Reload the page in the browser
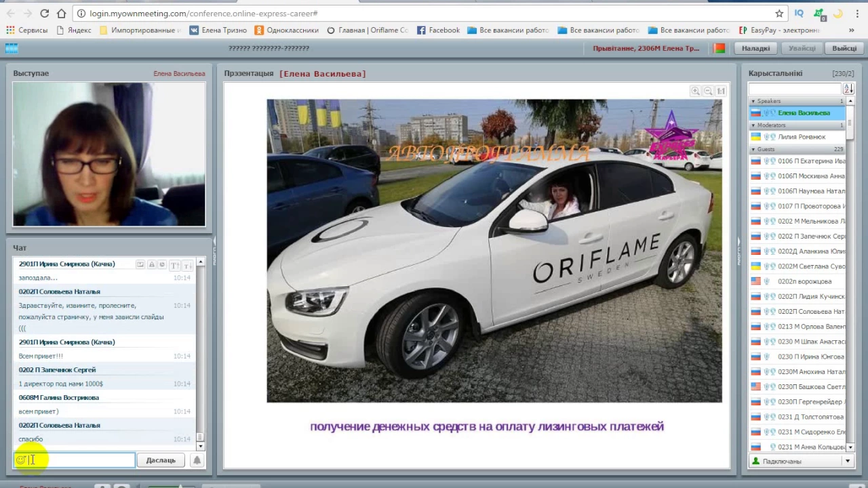Image resolution: width=868 pixels, height=488 pixels. pyautogui.click(x=44, y=14)
